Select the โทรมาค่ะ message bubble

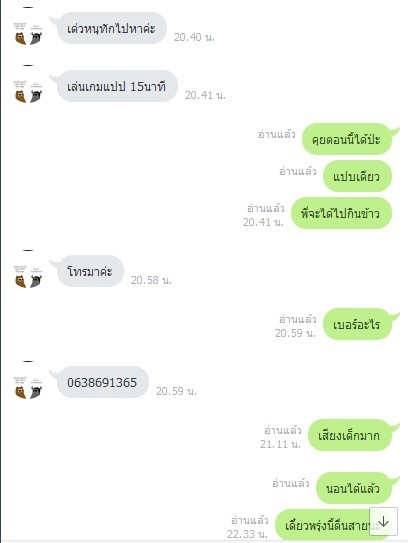(90, 271)
